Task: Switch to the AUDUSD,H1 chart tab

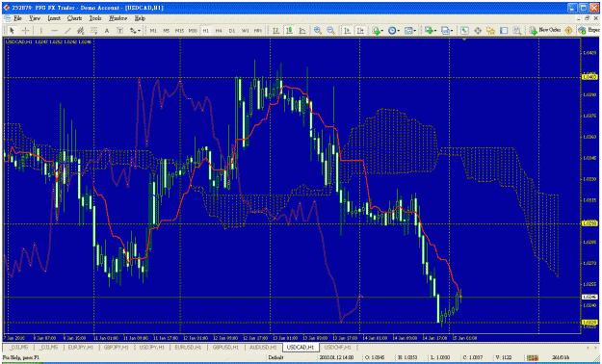Action: coord(263,347)
